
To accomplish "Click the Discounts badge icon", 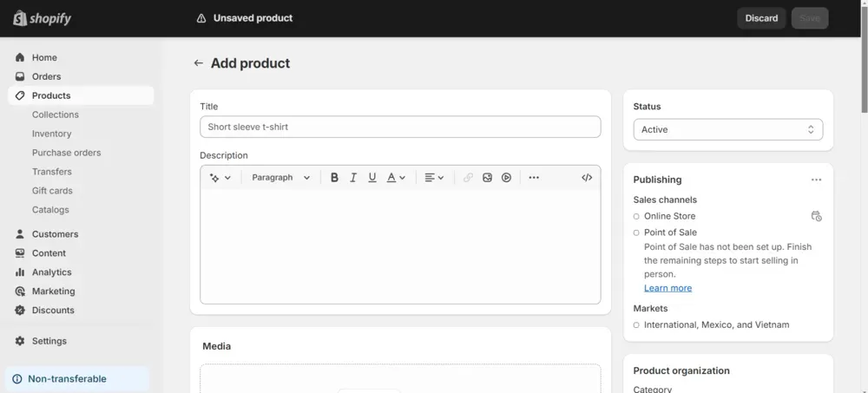I will [20, 310].
